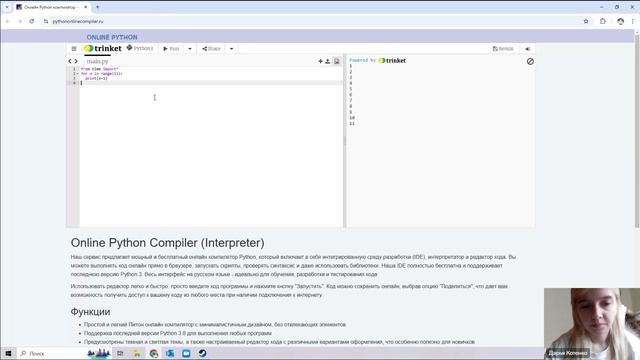
Task: Click the 'Функции' section heading
Action: click(x=90, y=312)
